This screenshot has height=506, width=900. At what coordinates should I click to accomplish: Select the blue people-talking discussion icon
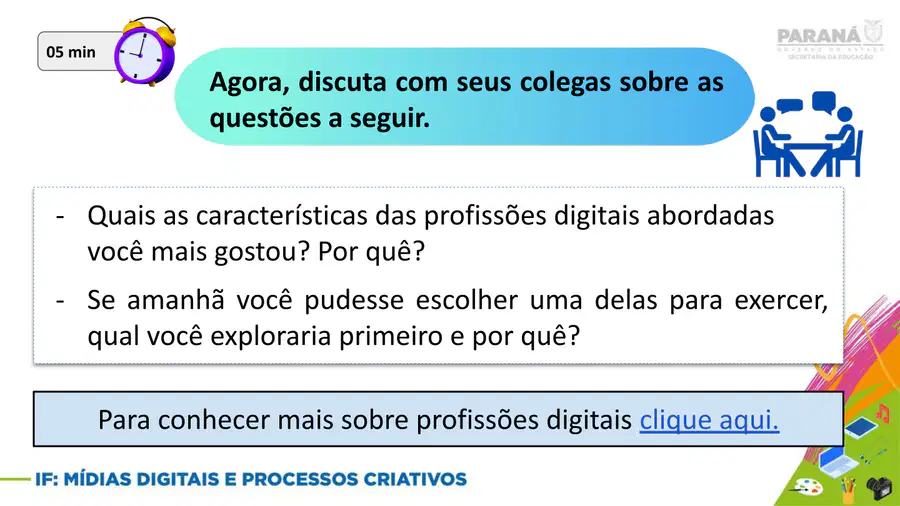[808, 134]
